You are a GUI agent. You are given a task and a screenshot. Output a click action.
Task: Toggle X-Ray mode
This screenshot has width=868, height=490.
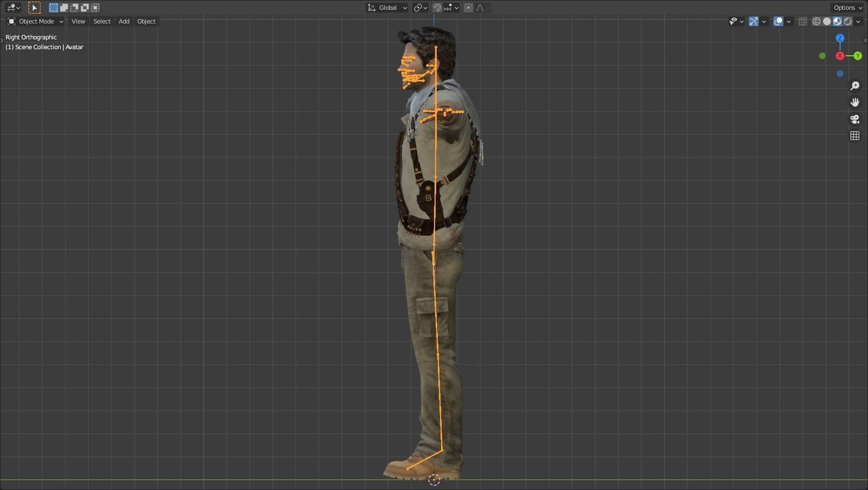[803, 21]
